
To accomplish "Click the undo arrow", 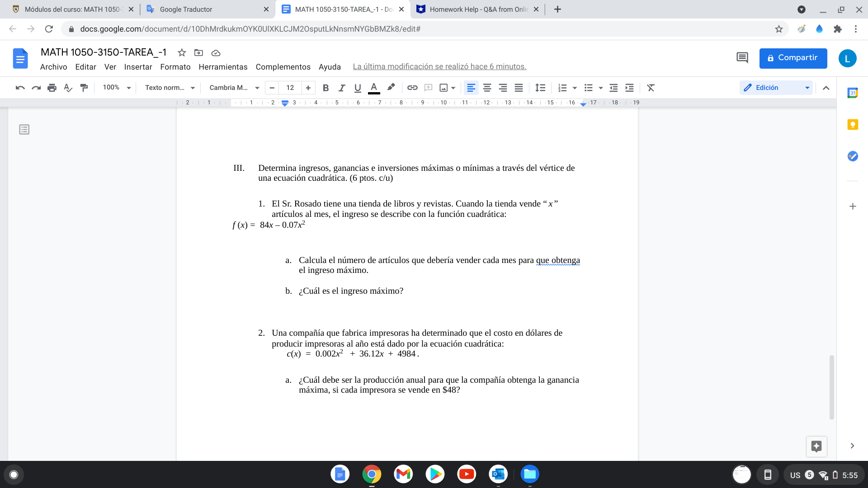I will [x=20, y=88].
